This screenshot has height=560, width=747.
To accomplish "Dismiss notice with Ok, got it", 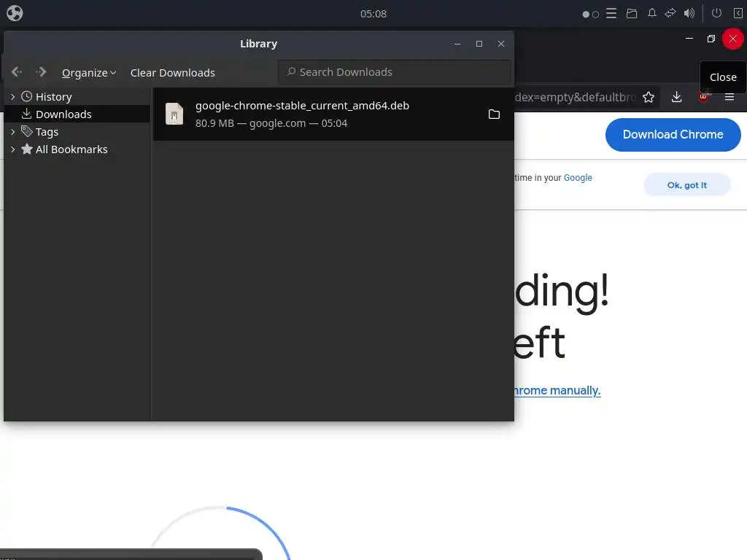I will (687, 184).
